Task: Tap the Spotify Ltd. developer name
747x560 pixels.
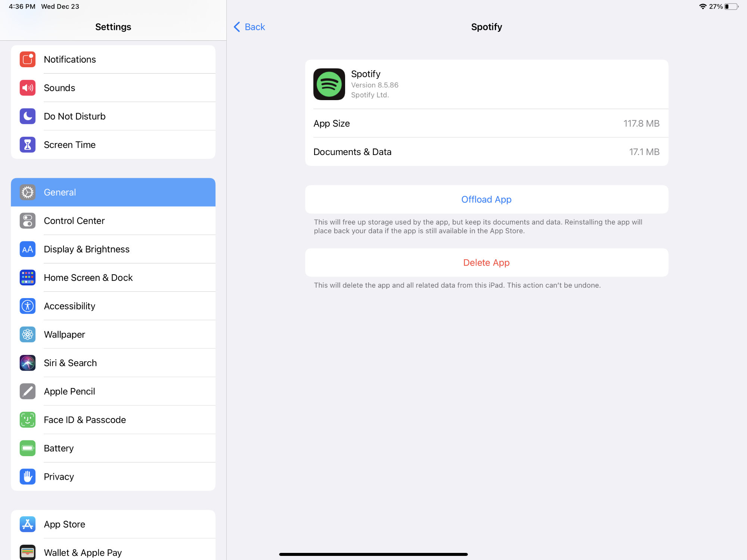Action: [370, 95]
